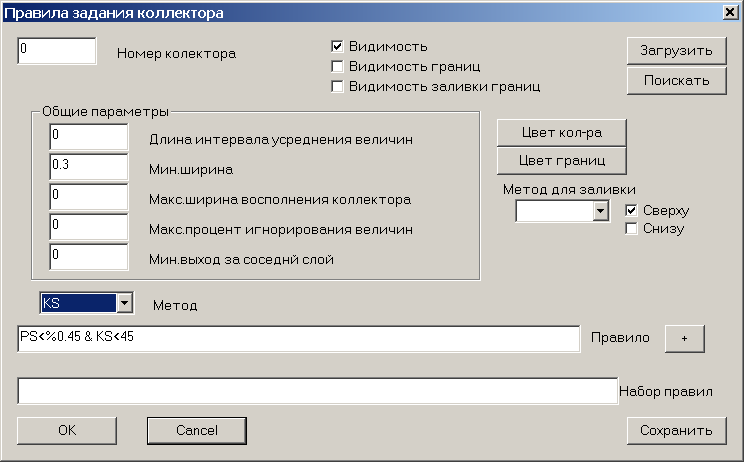Confirm with the OK button

[67, 431]
